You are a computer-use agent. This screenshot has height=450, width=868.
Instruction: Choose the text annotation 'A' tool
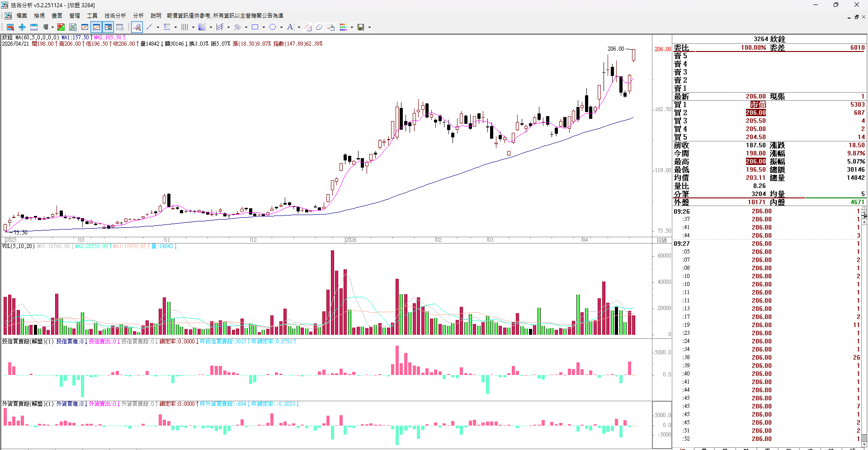[x=290, y=27]
